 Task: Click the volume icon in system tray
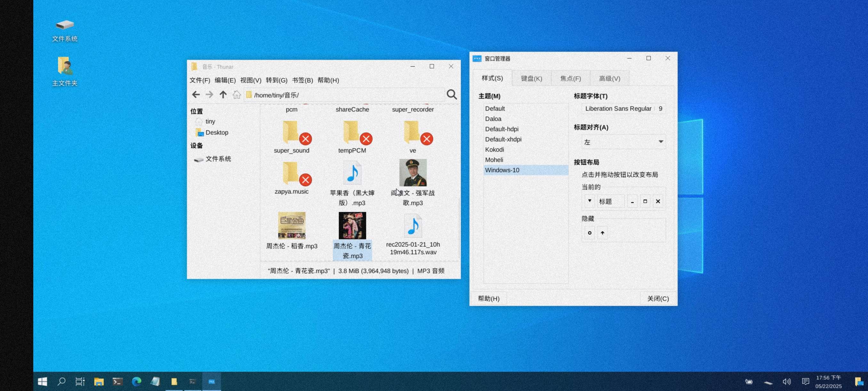click(x=786, y=382)
